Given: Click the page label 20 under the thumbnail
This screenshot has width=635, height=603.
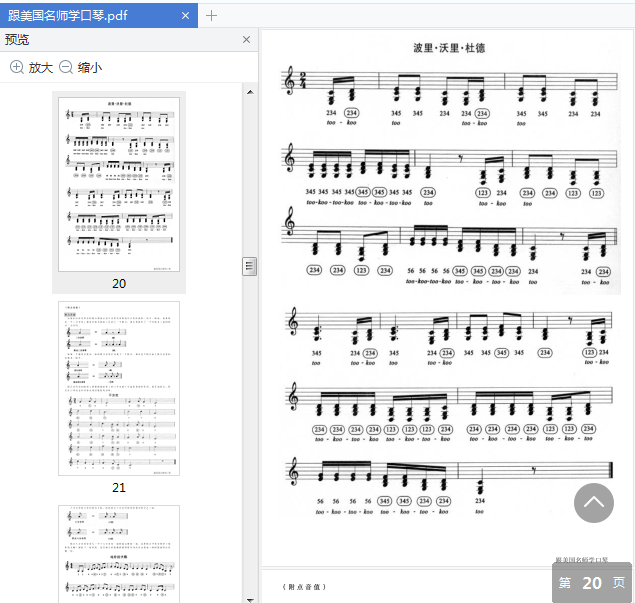Looking at the screenshot, I should pyautogui.click(x=119, y=283).
